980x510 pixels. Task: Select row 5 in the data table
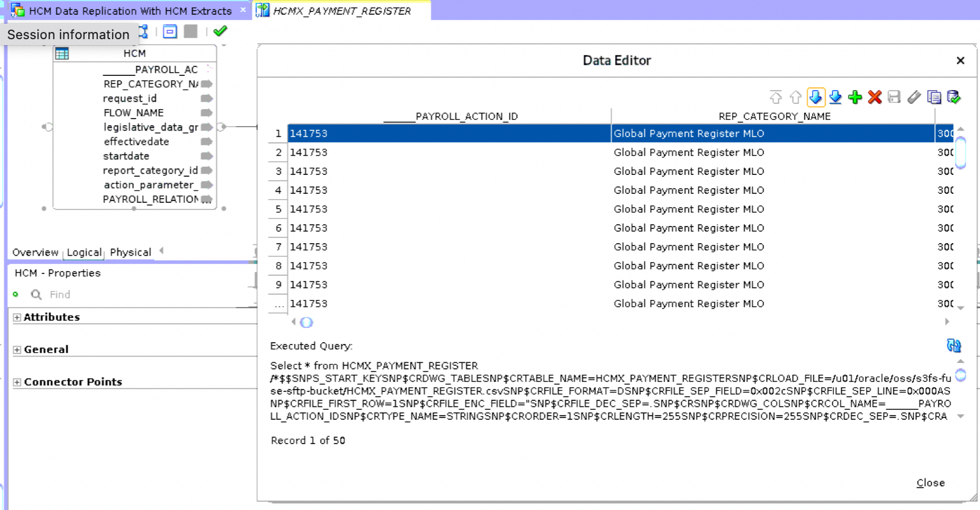tap(450, 209)
